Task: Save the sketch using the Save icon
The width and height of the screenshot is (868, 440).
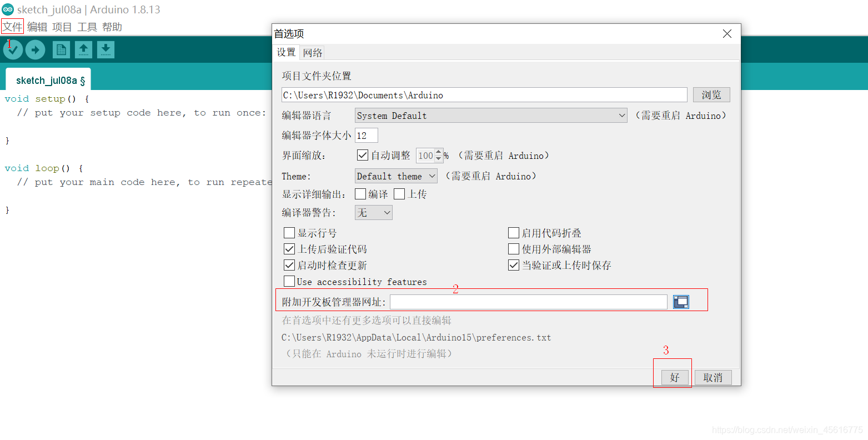Action: point(106,49)
